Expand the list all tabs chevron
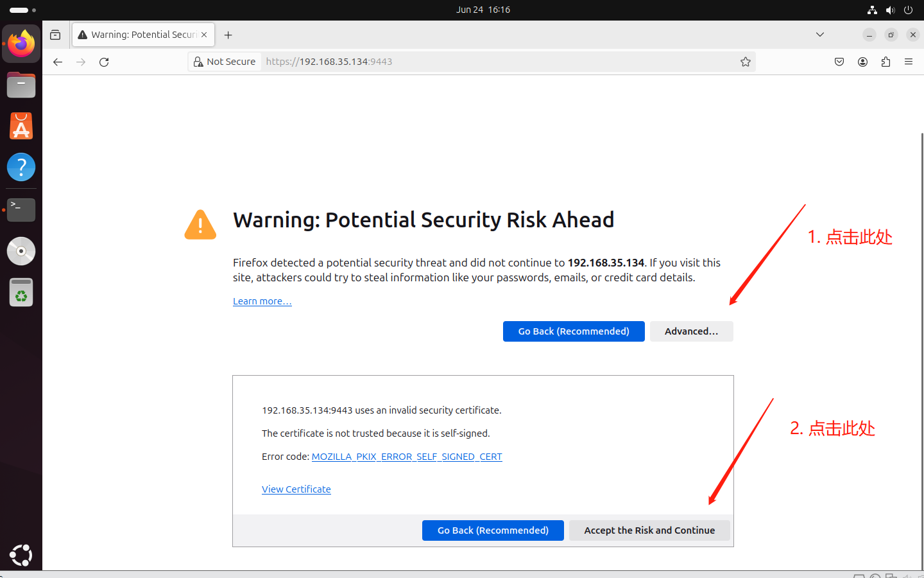Viewport: 924px width, 578px height. (x=819, y=35)
